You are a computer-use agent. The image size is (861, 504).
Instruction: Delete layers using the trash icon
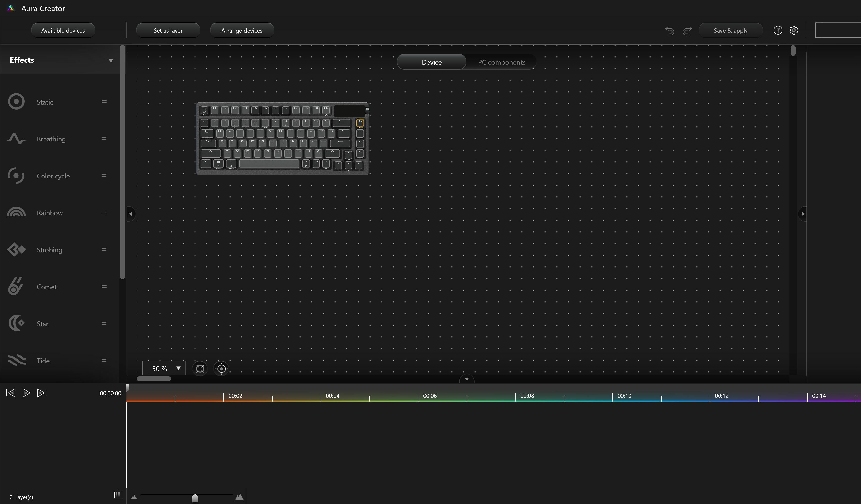click(117, 494)
